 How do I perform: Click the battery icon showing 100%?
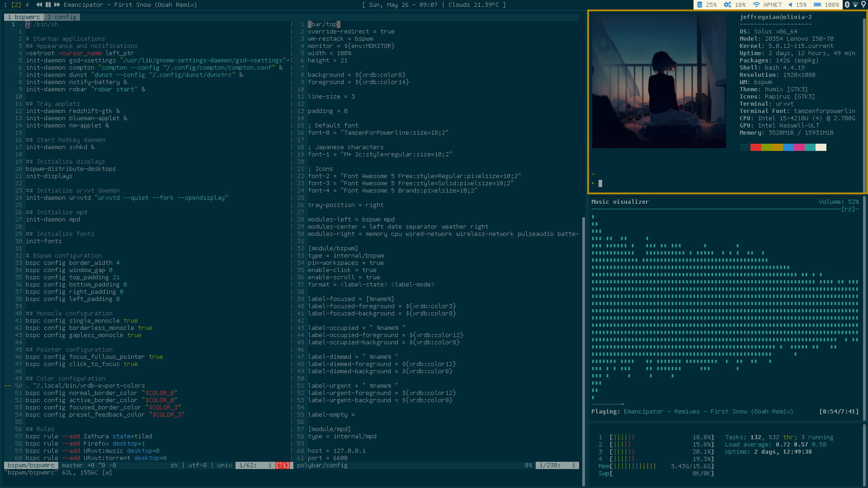tap(817, 5)
